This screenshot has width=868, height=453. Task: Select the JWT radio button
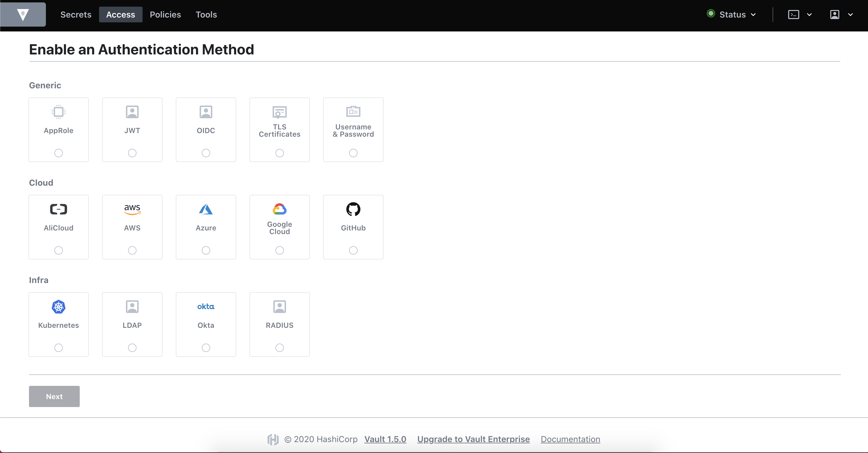pos(132,153)
